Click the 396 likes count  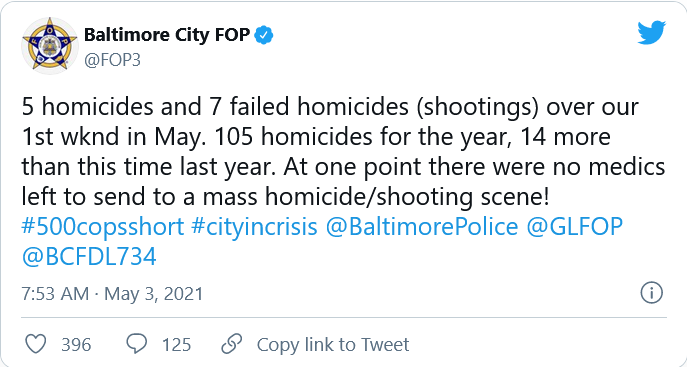pos(76,345)
